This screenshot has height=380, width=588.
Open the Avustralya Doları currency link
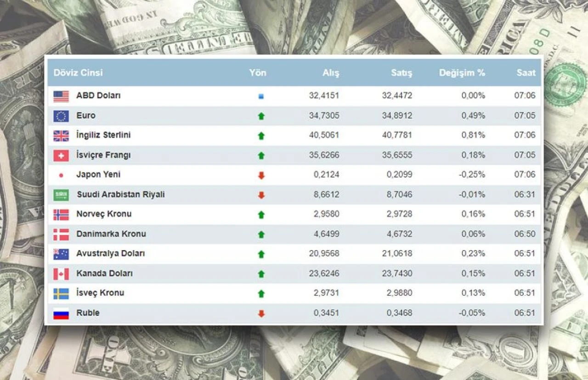[110, 253]
